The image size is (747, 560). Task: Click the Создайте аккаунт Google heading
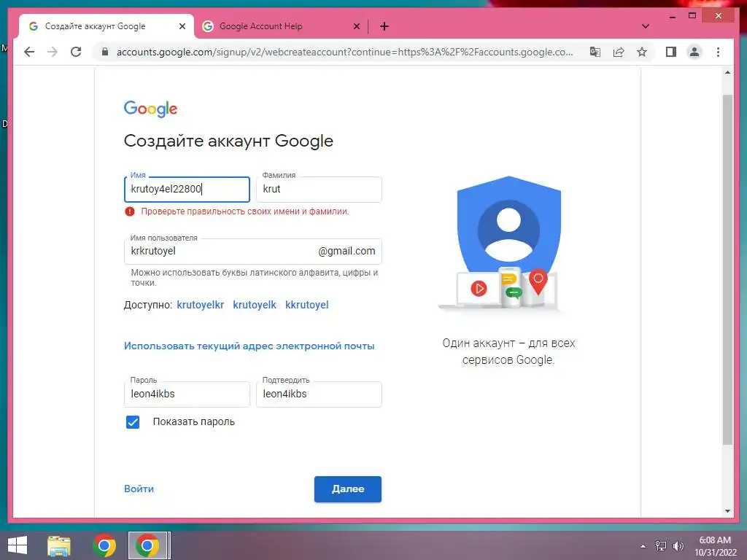(x=228, y=141)
